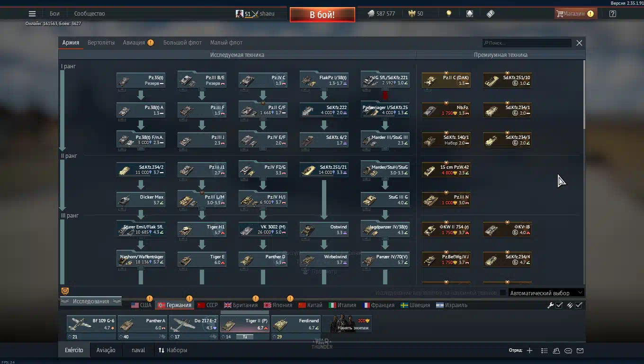Select the СССР nation tab
Viewport: 644px width, 364px height.
207,305
